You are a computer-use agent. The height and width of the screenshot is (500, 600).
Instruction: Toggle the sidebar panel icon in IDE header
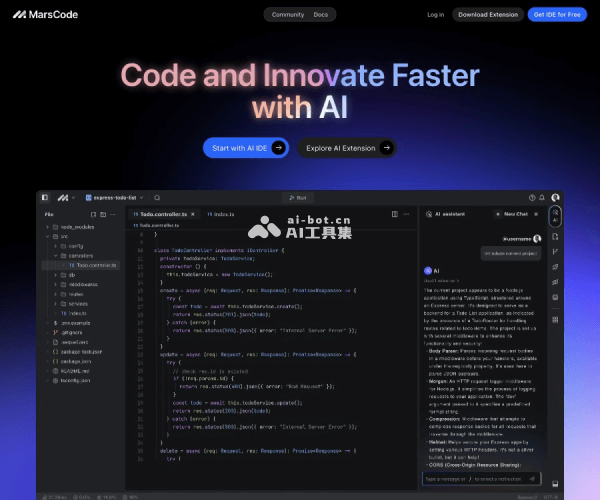[x=46, y=198]
